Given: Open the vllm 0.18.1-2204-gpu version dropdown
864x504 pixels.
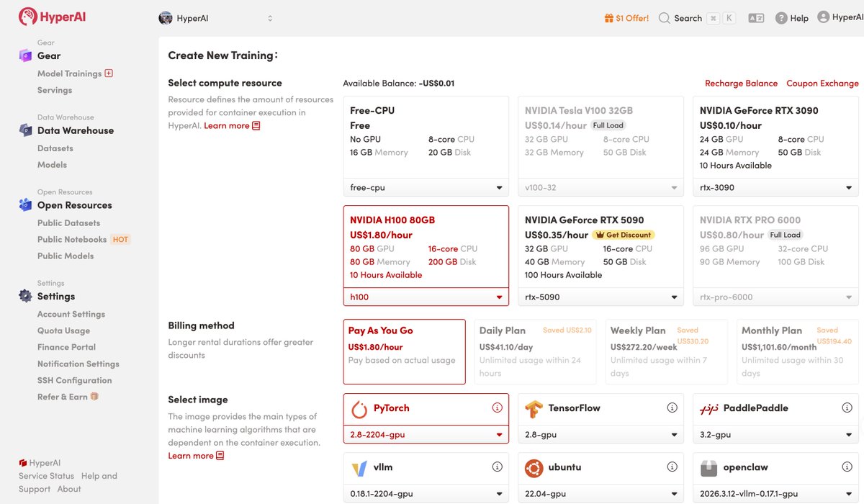Looking at the screenshot, I should [x=426, y=494].
